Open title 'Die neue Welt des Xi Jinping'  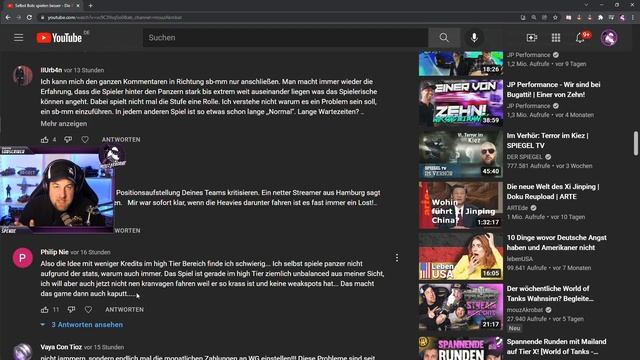pos(553,191)
